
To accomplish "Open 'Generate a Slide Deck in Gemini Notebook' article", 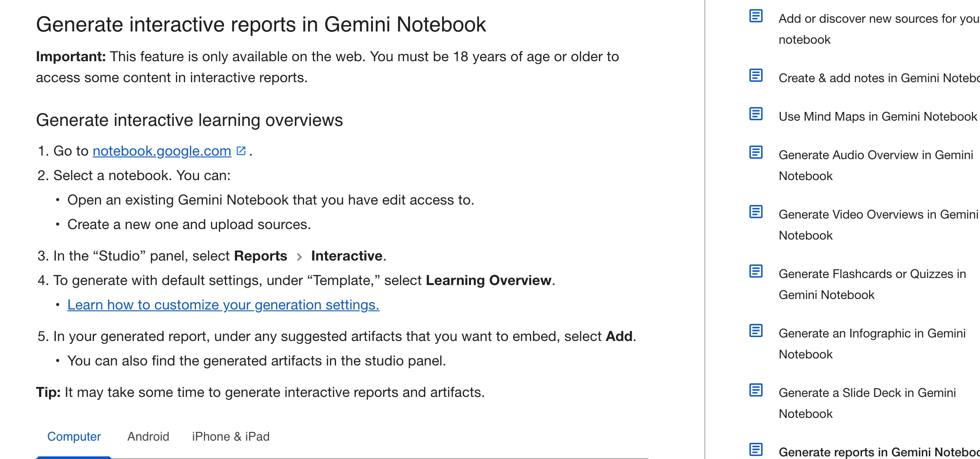I will click(867, 403).
